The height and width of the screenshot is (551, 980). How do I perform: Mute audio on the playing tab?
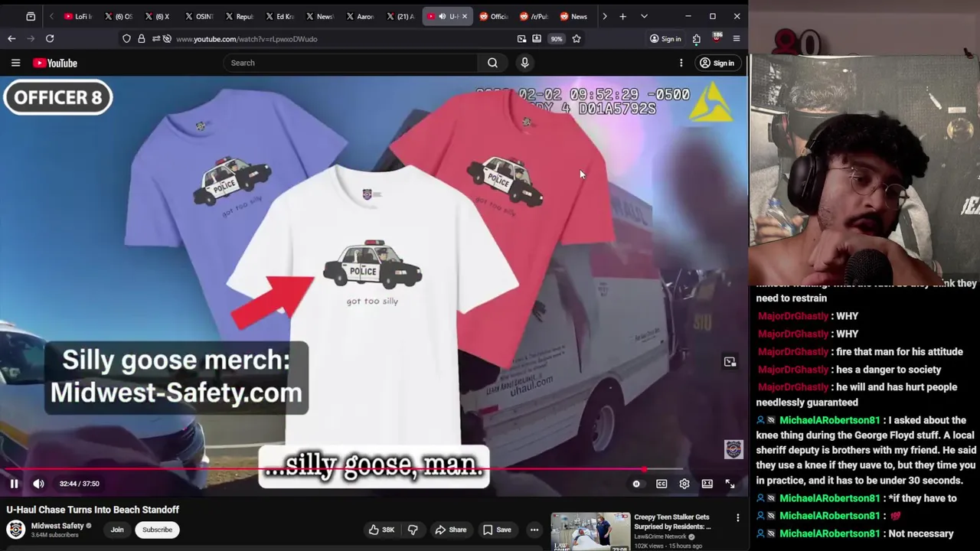[x=442, y=16]
